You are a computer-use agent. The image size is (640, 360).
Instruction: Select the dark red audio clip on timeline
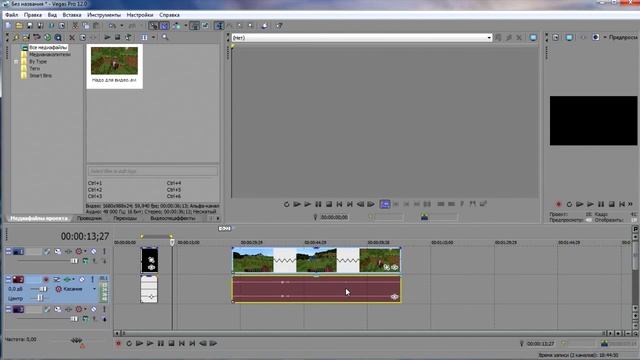pos(316,289)
